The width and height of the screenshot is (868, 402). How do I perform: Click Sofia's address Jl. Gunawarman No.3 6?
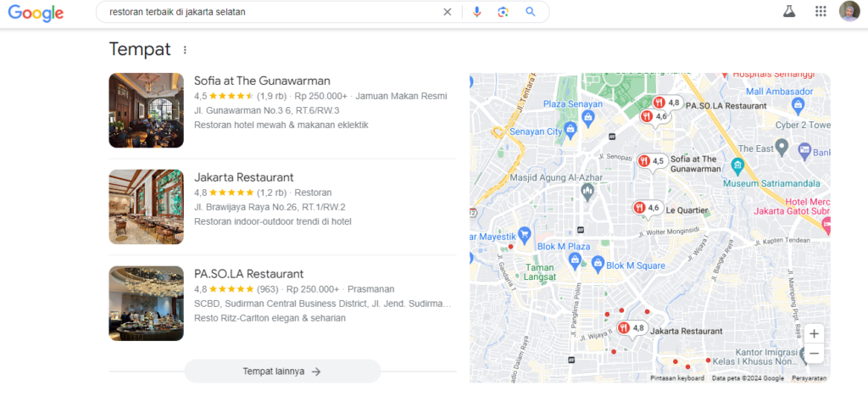[x=267, y=110]
